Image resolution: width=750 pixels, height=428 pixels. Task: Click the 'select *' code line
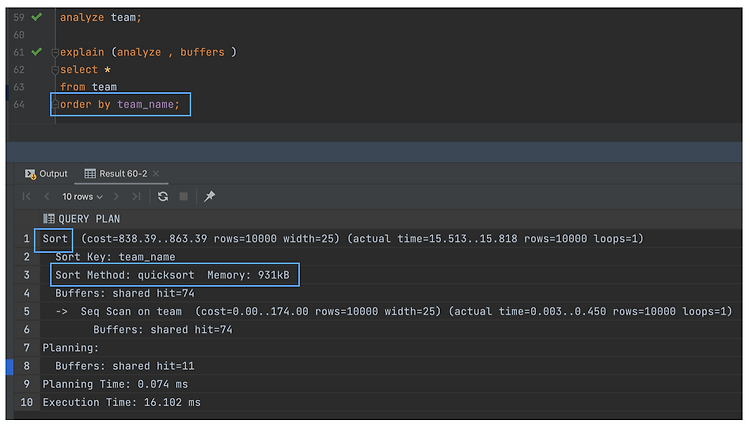click(x=85, y=70)
